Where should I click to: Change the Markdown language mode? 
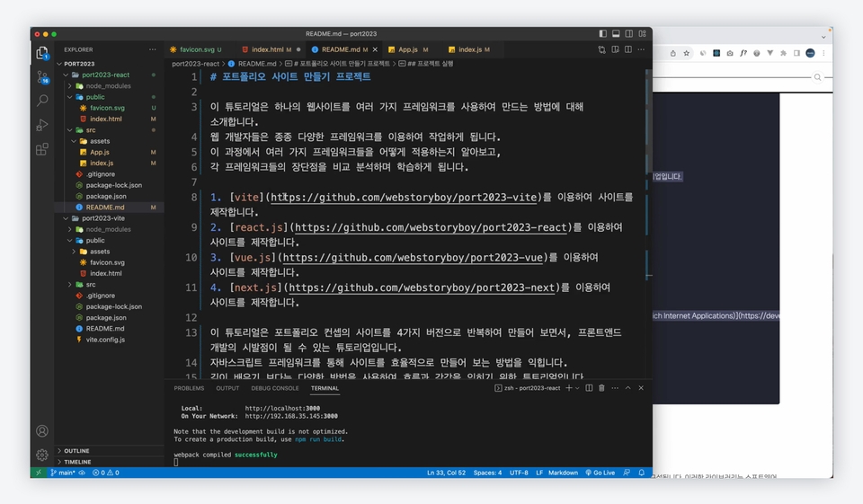(x=563, y=473)
